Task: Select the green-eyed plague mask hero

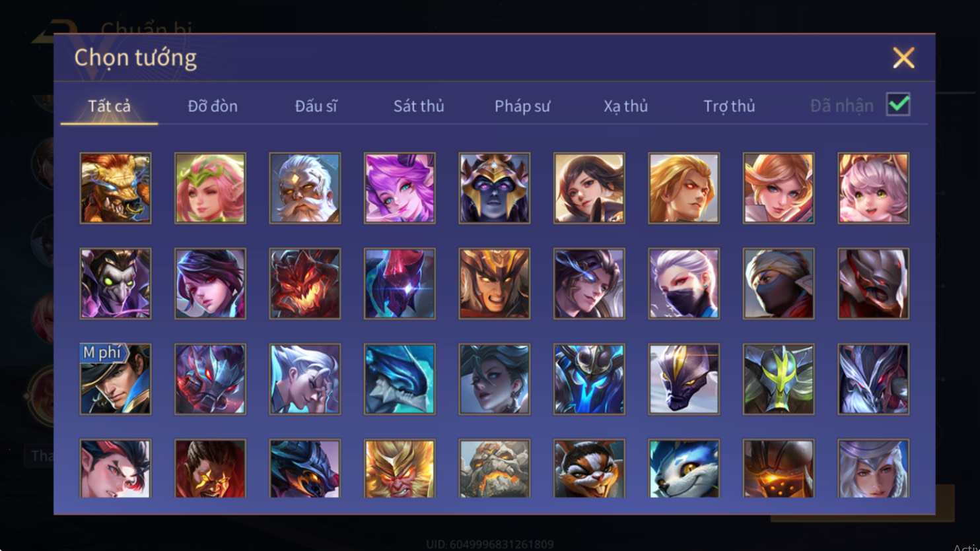Action: [116, 284]
